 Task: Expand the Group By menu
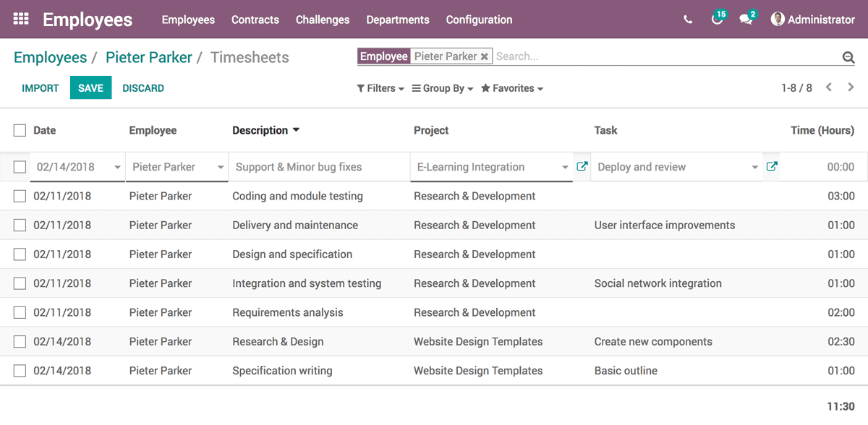click(442, 87)
